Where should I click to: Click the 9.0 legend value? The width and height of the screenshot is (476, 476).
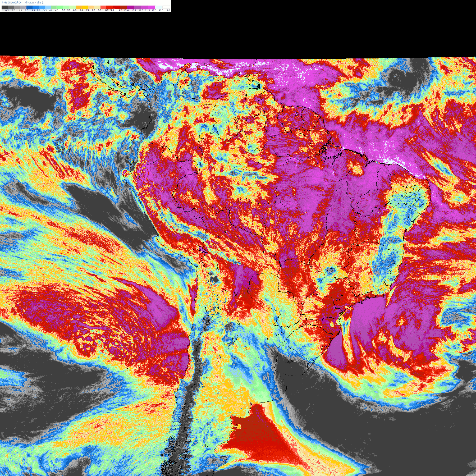[x=112, y=10]
